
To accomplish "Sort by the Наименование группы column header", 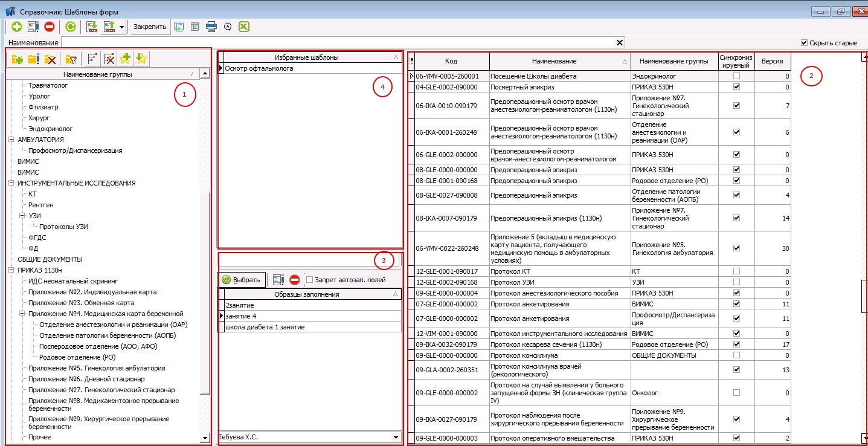I will (x=674, y=61).
